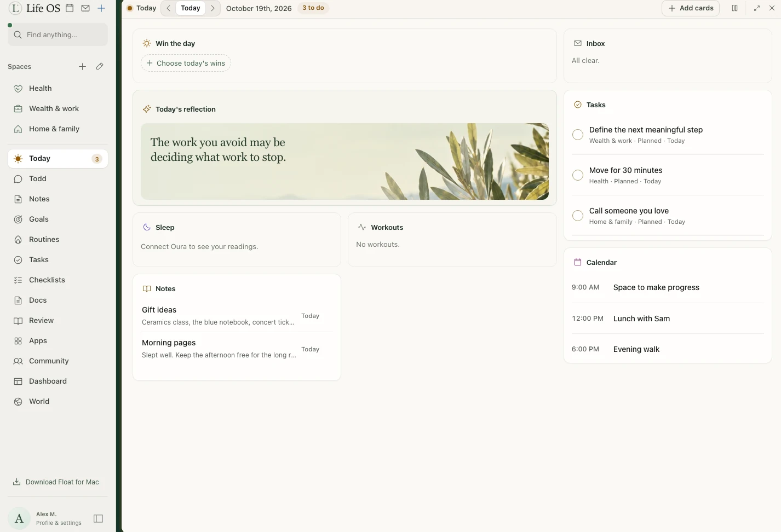Open the Gift ideas note
781x532 pixels.
(x=237, y=316)
